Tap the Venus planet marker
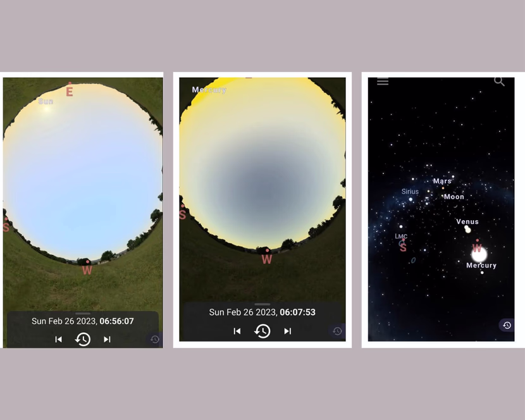 pyautogui.click(x=467, y=229)
